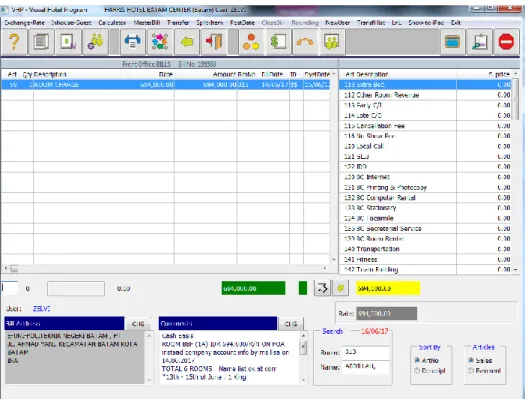Open the Calculator menu
Image resolution: width=525 pixels, height=399 pixels.
pyautogui.click(x=112, y=23)
